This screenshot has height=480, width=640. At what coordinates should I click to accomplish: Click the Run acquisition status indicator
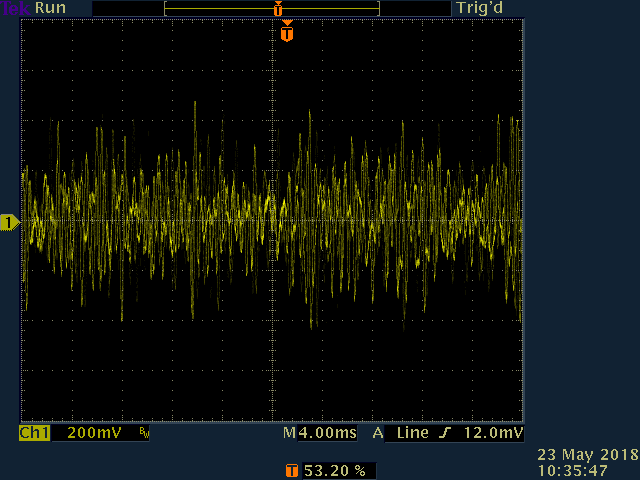pos(51,8)
